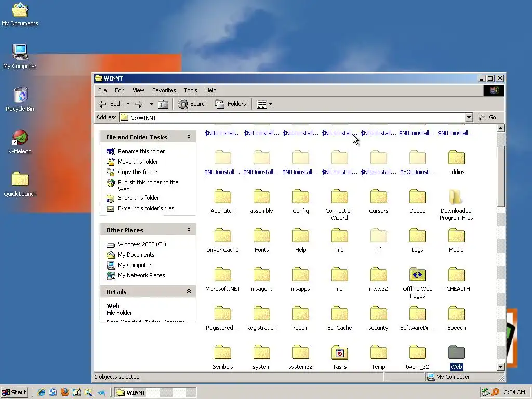This screenshot has width=532, height=399.
Task: Collapse the File and Folder Tasks panel
Action: tap(189, 137)
